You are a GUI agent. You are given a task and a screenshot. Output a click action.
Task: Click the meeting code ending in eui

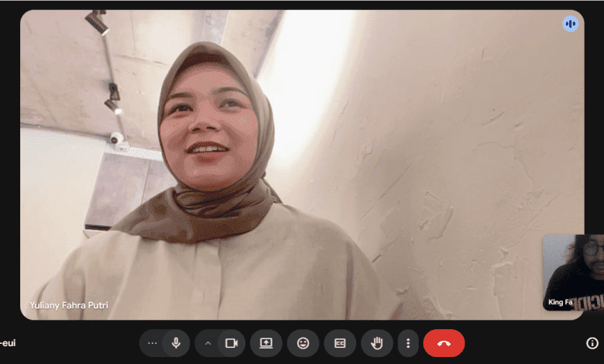click(x=8, y=343)
